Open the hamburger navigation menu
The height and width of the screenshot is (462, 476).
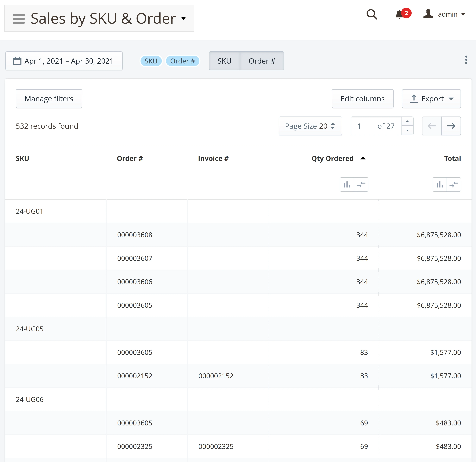pyautogui.click(x=19, y=18)
